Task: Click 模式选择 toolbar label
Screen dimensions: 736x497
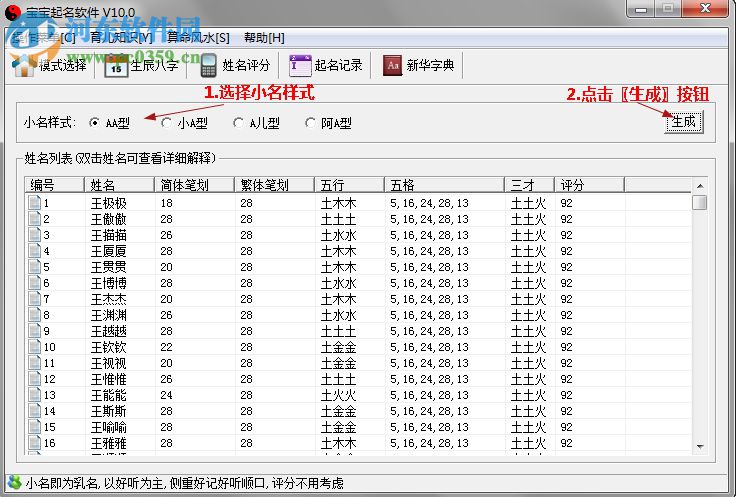Action: tap(63, 65)
